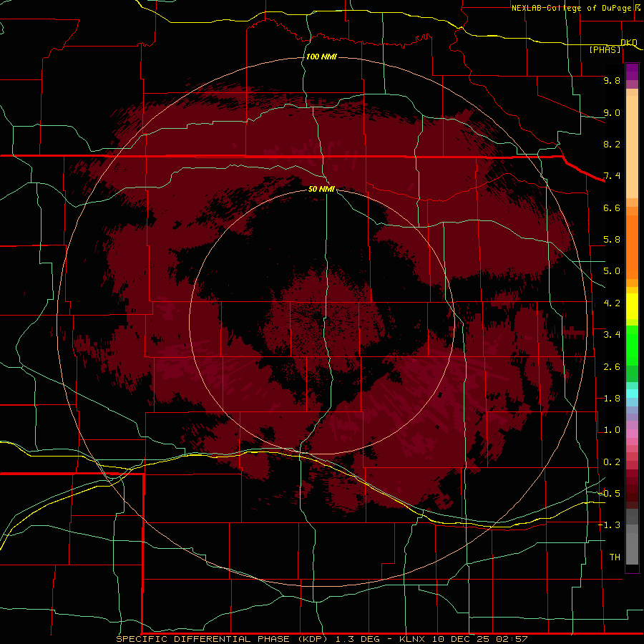Screen dimensions: 644x644
Task: Click the radar site at the rings' center
Action: coord(322,322)
